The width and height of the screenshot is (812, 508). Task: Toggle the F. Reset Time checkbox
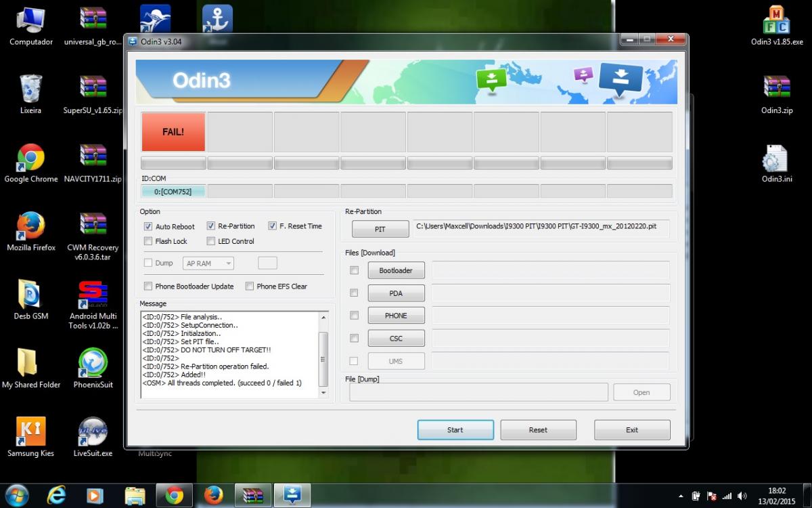click(273, 226)
